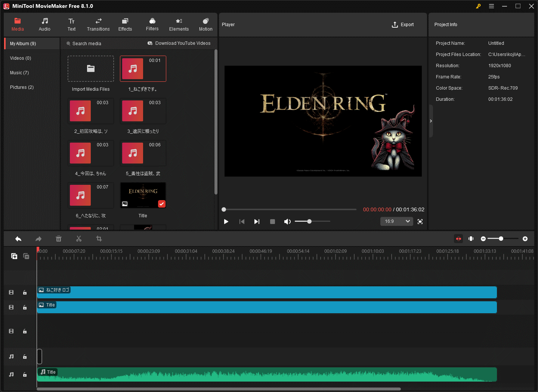Select the 2_初回攻略は audio clip
Viewport: 538px width, 392px height.
pos(91,111)
